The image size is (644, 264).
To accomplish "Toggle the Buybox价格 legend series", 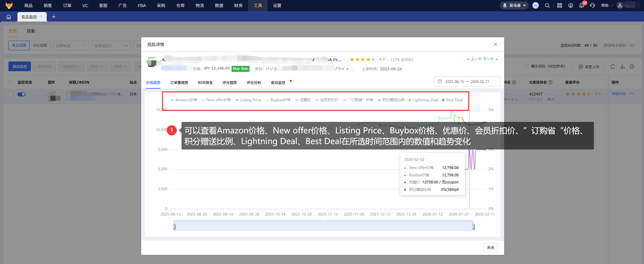I will tap(278, 100).
